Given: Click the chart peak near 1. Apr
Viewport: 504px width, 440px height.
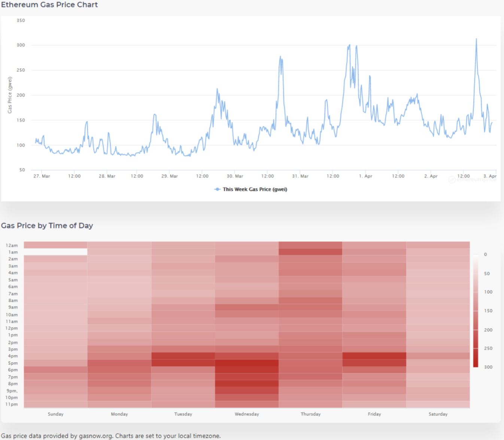Looking at the screenshot, I should (x=349, y=45).
